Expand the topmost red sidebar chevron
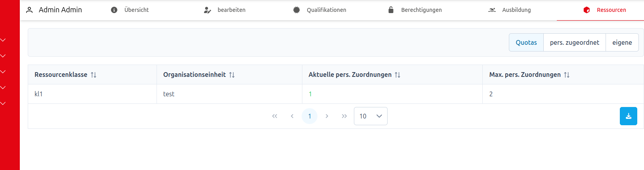 point(3,40)
